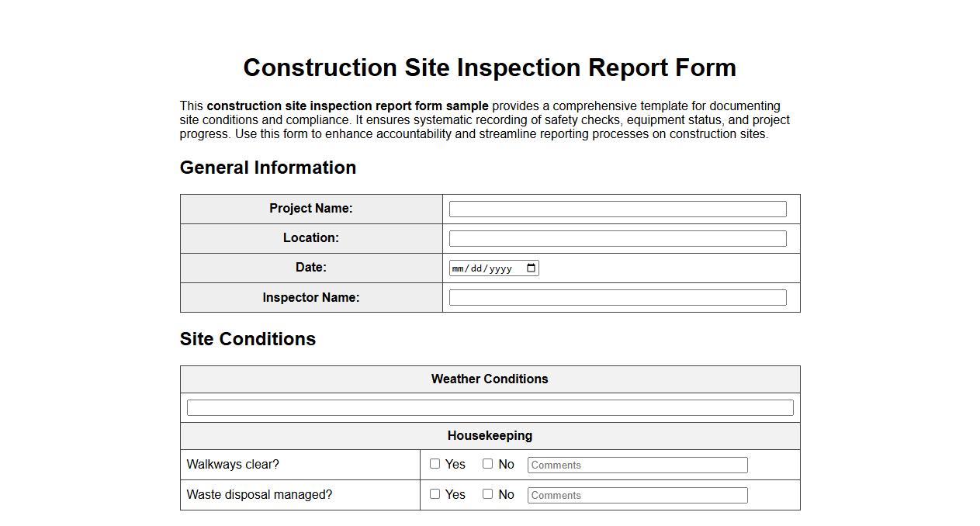The height and width of the screenshot is (526, 980).
Task: Click the Weather Conditions text box
Action: (490, 407)
